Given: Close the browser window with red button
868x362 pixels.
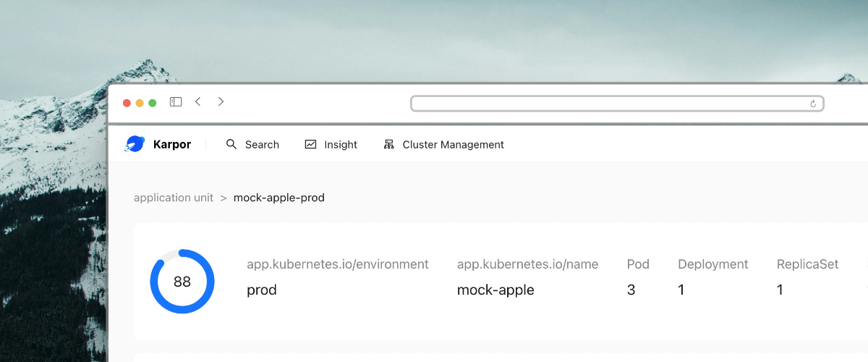Looking at the screenshot, I should coord(127,103).
